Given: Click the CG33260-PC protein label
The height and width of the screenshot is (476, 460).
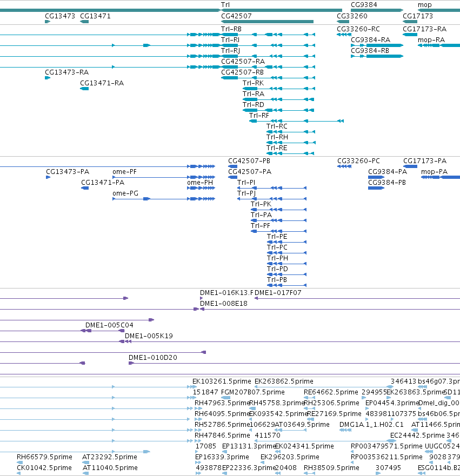Looking at the screenshot, I should 358,161.
